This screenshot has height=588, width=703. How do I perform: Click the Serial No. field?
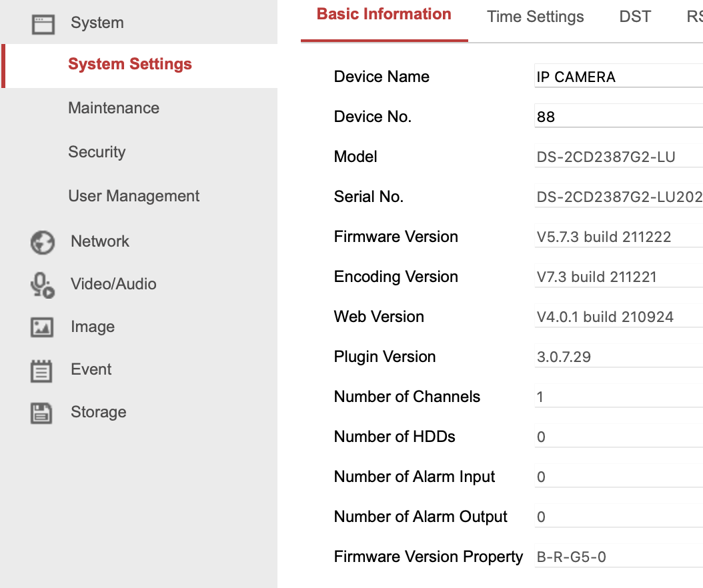pyautogui.click(x=614, y=196)
